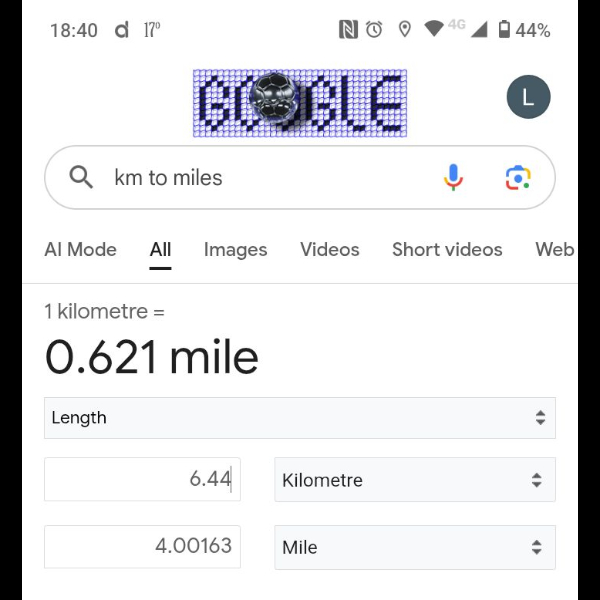Open Google Lens camera search

point(517,178)
